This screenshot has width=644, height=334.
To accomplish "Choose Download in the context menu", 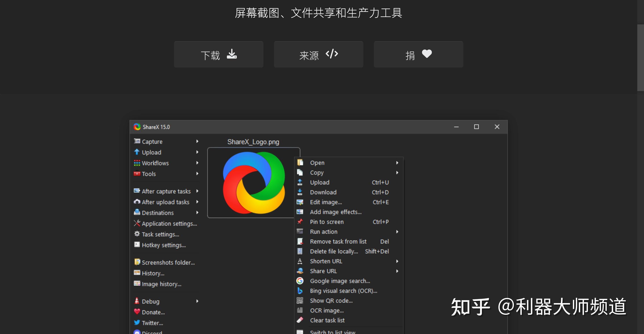I will pos(349,192).
